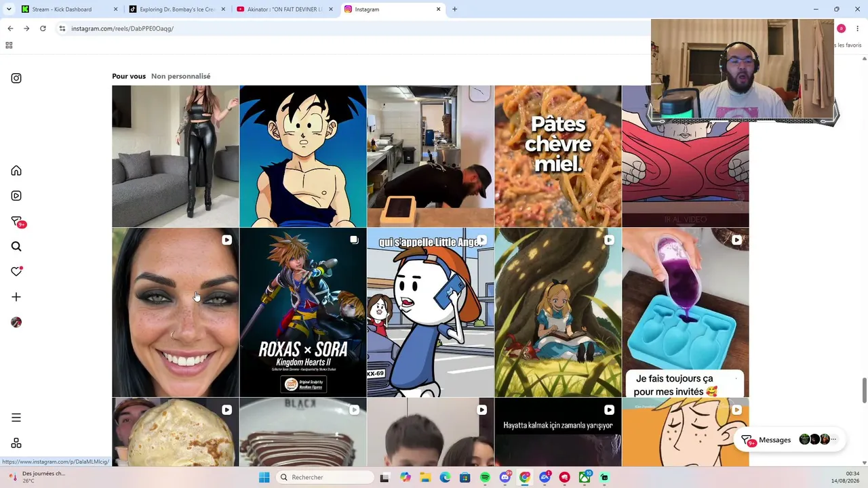Reload the Instagram page
The image size is (868, 488).
coord(43,28)
